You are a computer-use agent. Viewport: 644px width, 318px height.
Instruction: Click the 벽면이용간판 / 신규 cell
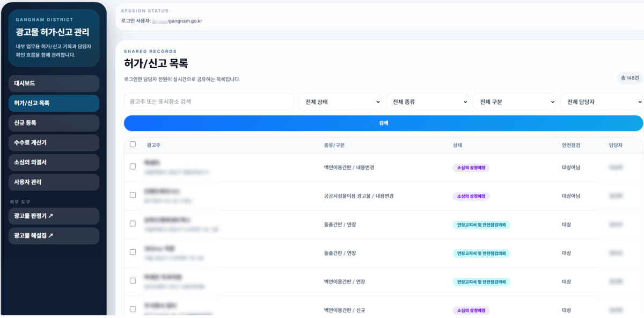tap(345, 310)
